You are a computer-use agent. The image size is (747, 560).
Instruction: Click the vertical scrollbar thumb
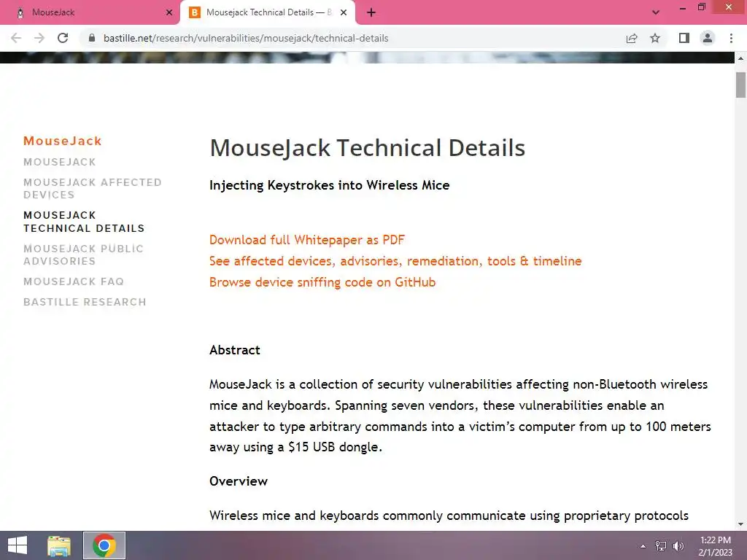click(740, 85)
